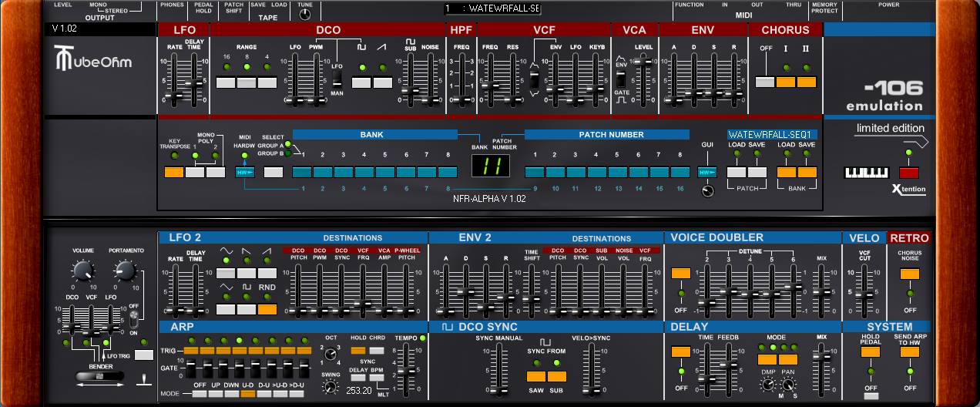This screenshot has height=407, width=980.
Task: Adjust the PORTAMENTO knob
Action: click(125, 269)
